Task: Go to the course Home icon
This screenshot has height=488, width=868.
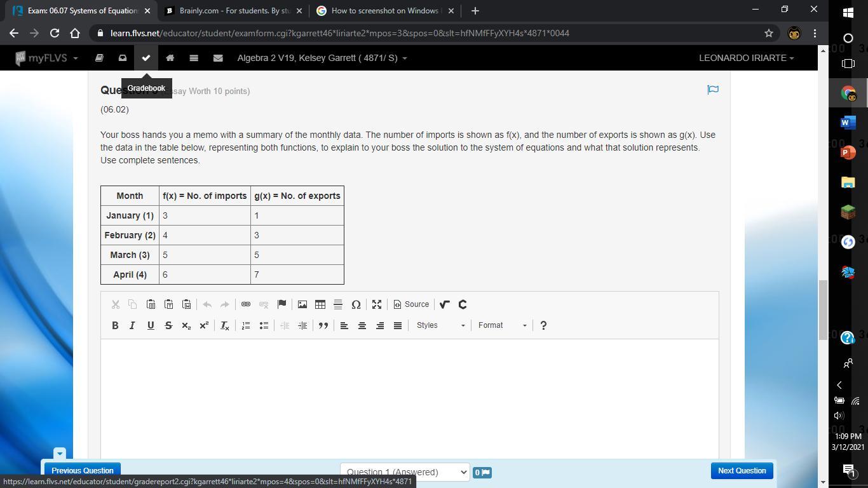Action: [x=170, y=58]
